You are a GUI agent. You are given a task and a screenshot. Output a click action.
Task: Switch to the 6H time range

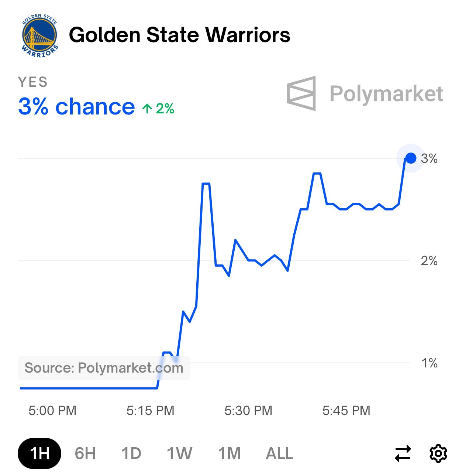pyautogui.click(x=85, y=453)
